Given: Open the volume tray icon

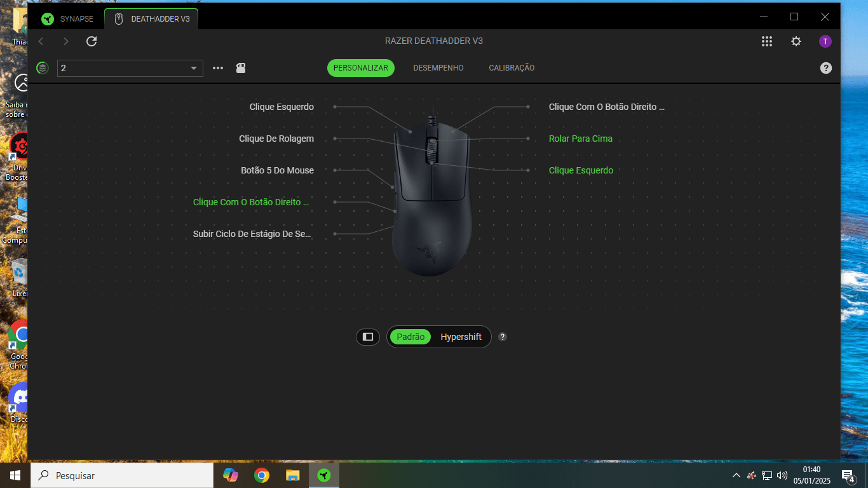Looking at the screenshot, I should (x=782, y=475).
